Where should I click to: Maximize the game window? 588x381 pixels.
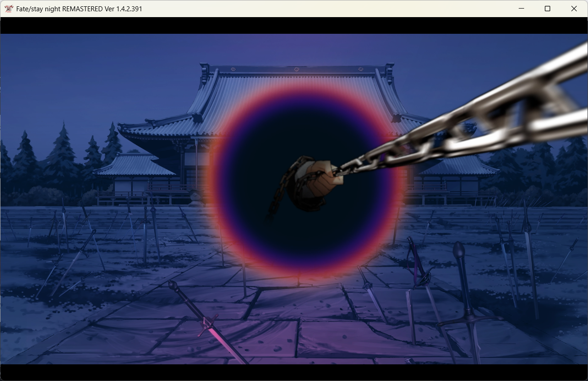pyautogui.click(x=548, y=9)
